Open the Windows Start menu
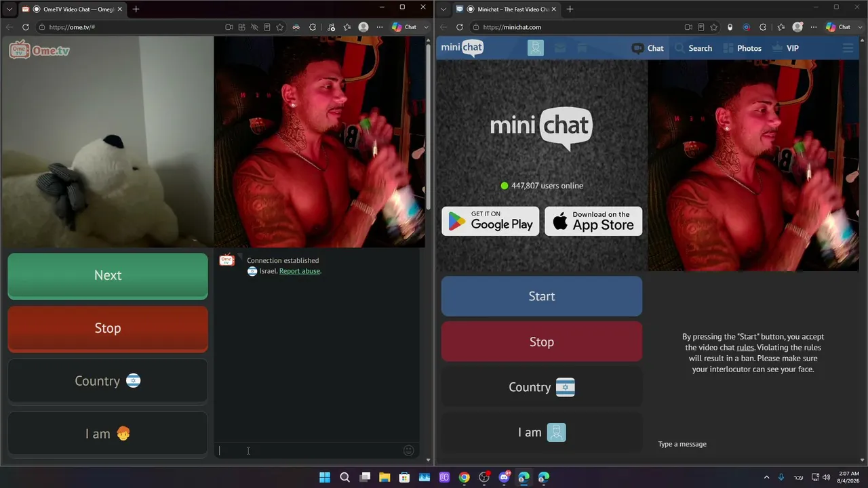The height and width of the screenshot is (488, 868). (x=325, y=477)
